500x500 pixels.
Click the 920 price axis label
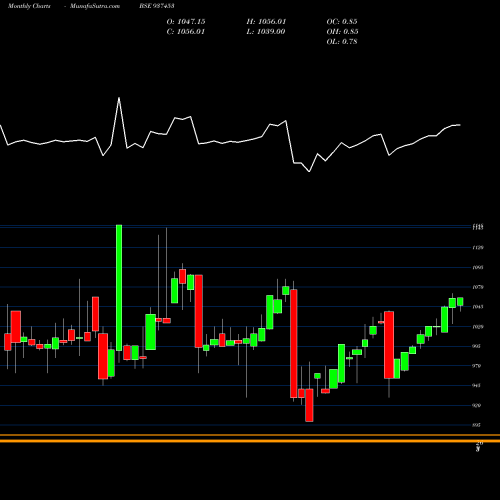[x=477, y=406]
